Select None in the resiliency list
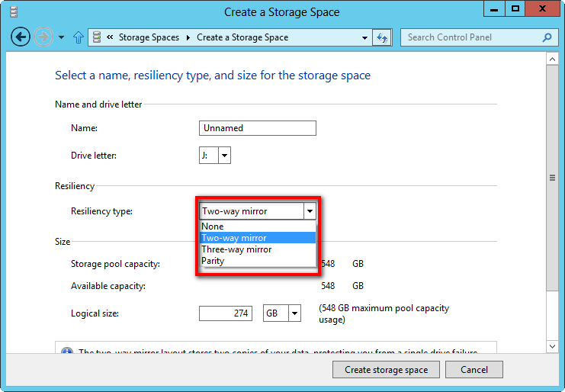This screenshot has height=392, width=565. pyautogui.click(x=258, y=227)
